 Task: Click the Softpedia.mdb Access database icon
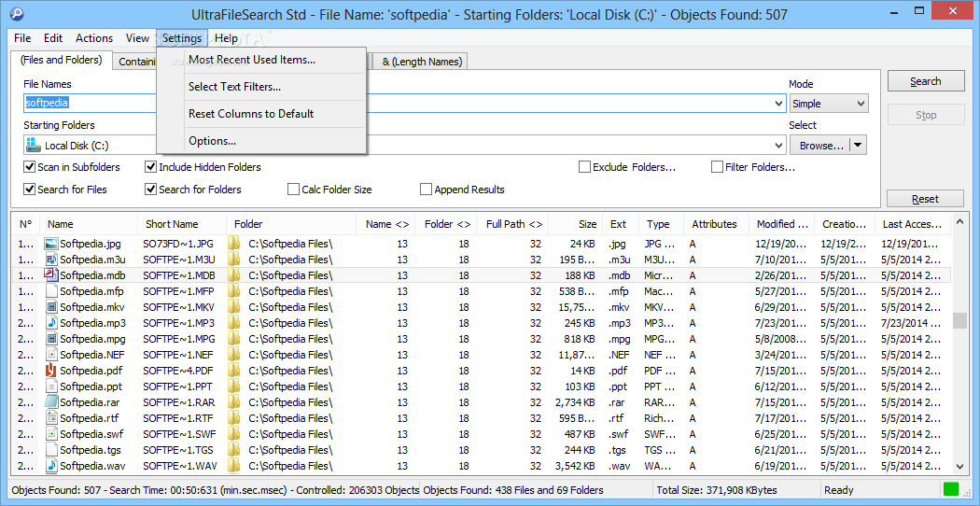point(51,274)
